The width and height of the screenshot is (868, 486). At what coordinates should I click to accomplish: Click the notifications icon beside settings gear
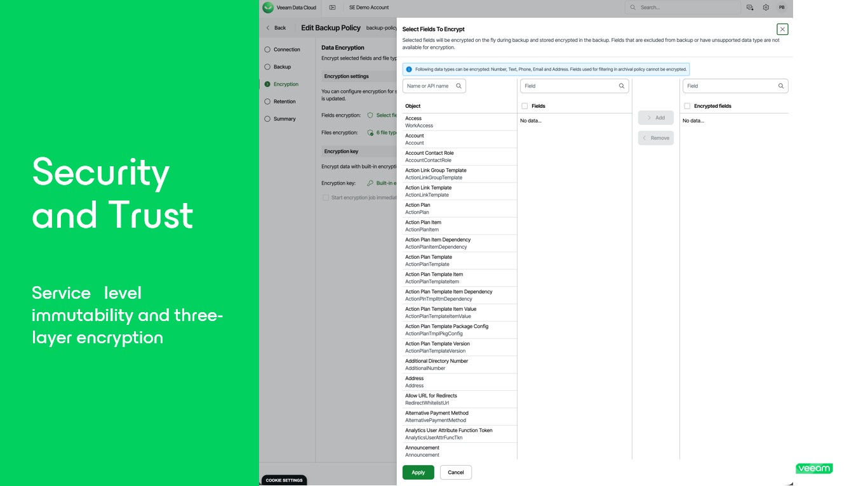coord(750,8)
